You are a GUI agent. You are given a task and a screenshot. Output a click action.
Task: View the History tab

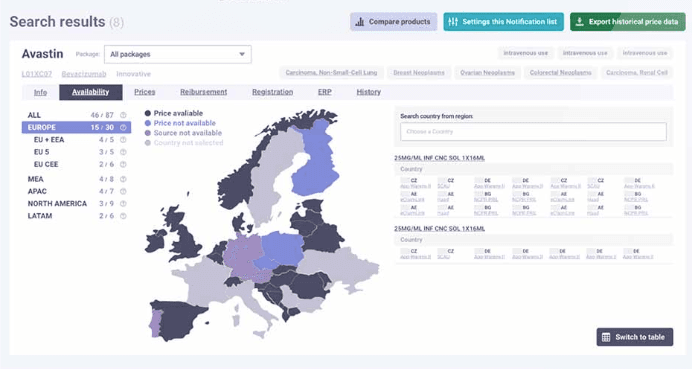point(369,92)
